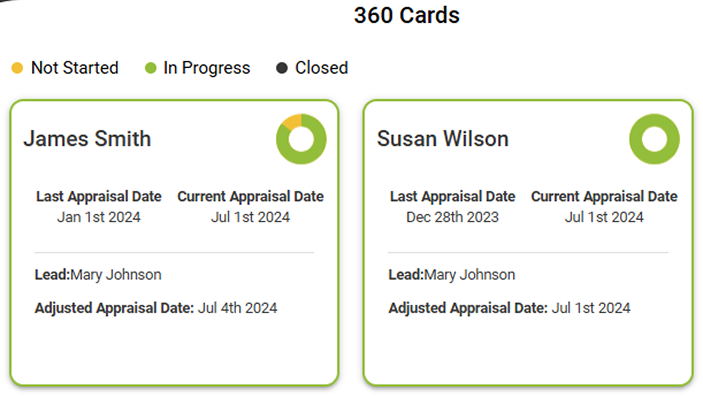703x397 pixels.
Task: Select the 360 Cards heading
Action: pyautogui.click(x=407, y=15)
